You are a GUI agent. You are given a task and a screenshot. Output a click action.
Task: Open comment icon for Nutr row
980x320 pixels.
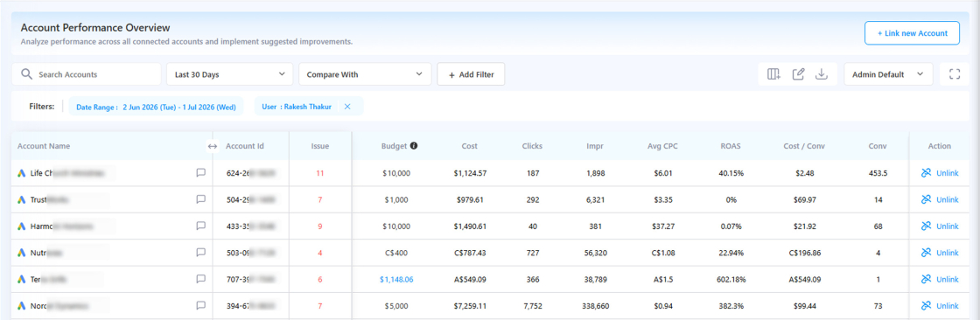(x=200, y=253)
